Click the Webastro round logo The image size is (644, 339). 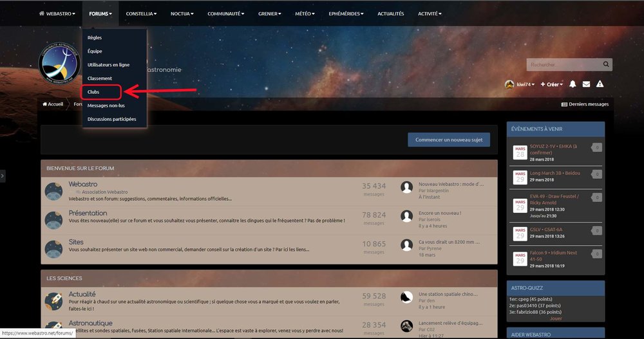59,64
